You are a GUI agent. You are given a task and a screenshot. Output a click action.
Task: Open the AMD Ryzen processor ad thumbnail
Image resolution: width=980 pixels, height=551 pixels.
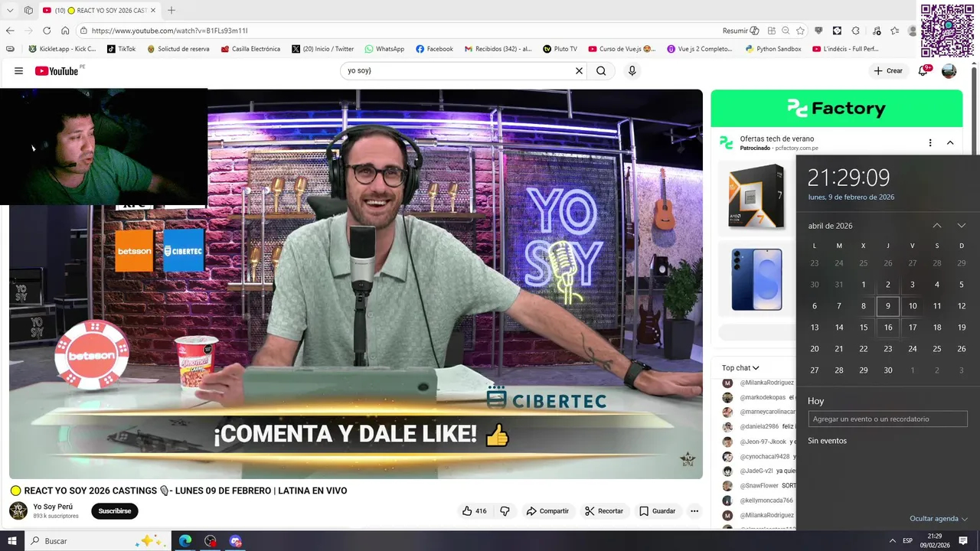pos(756,197)
